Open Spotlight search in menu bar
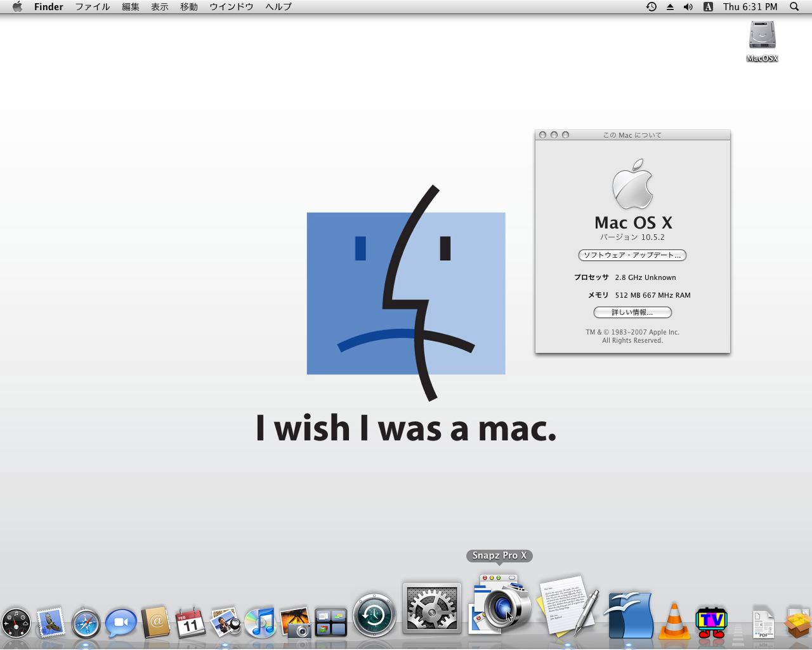 click(794, 6)
